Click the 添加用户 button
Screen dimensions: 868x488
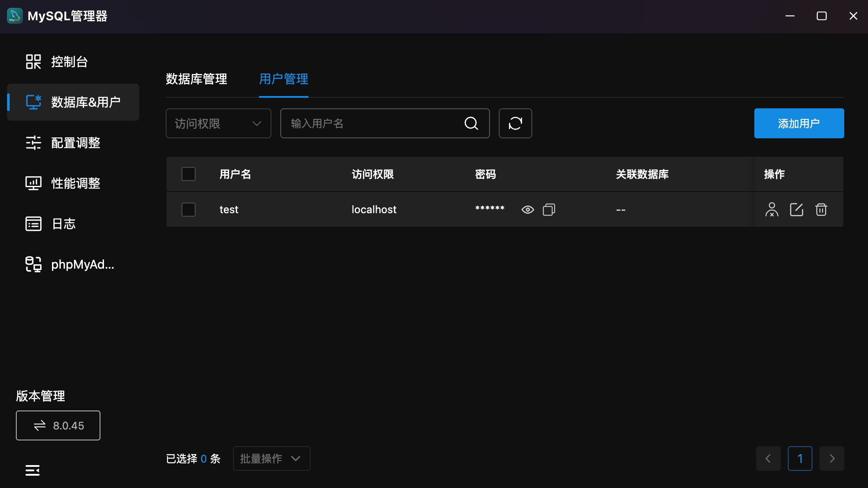coord(799,123)
